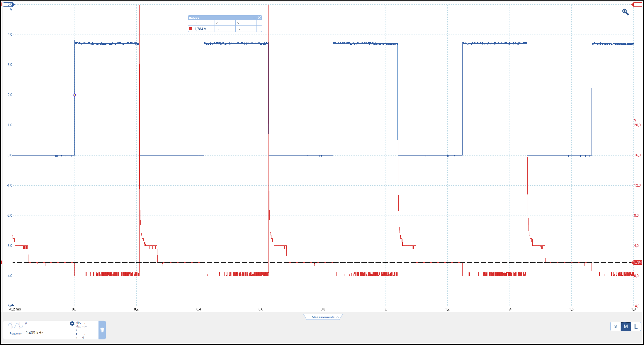This screenshot has width=644, height=345.
Task: Close the Measurements tab
Action: pyautogui.click(x=337, y=317)
